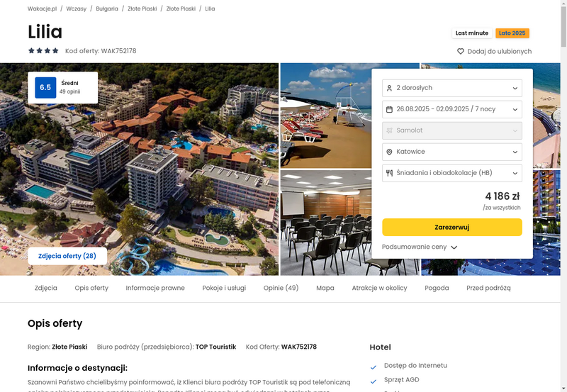Click the 6.5 rating score badge
The height and width of the screenshot is (392, 567).
point(45,87)
